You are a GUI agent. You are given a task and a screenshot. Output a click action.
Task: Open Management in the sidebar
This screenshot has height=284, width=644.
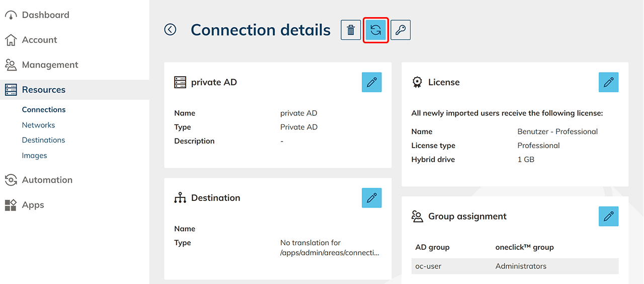tap(50, 65)
